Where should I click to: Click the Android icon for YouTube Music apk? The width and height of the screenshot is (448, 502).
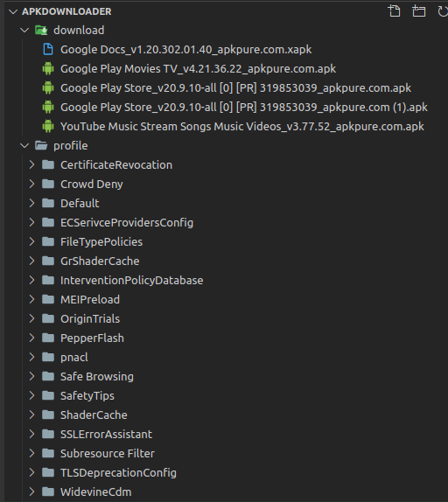pyautogui.click(x=48, y=126)
